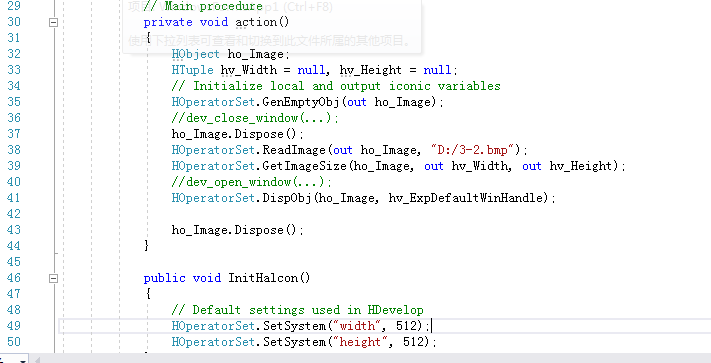The image size is (711, 363).
Task: Click the "width" string in SetSystem
Action: coord(357,326)
